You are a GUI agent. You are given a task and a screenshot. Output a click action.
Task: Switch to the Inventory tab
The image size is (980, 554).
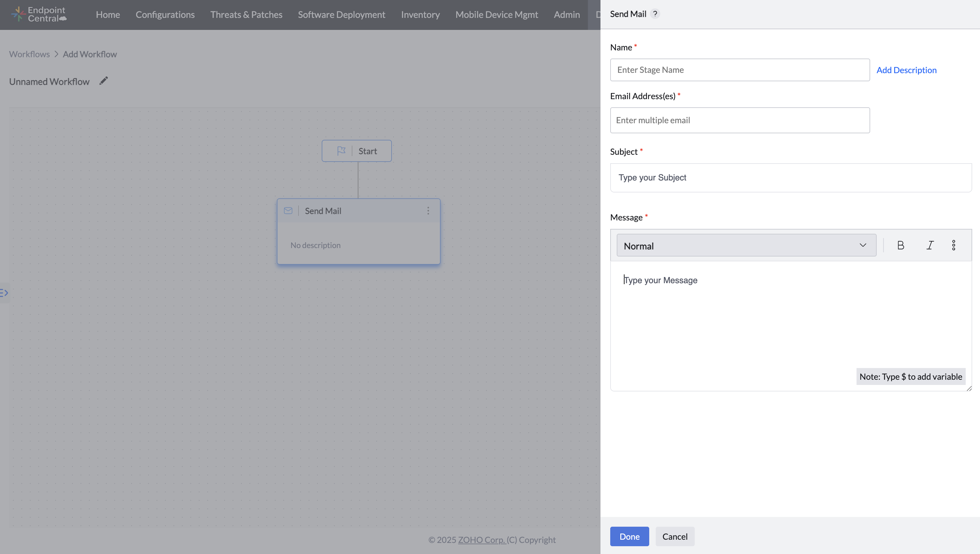click(420, 15)
